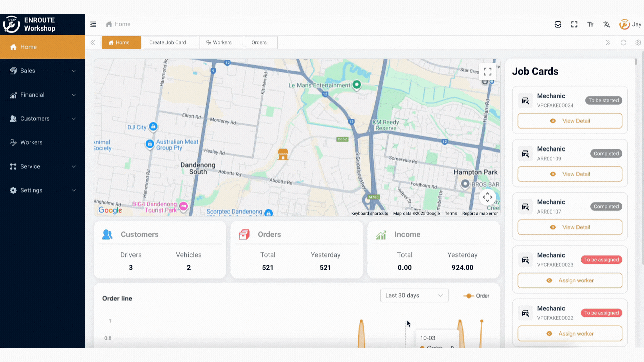This screenshot has height=362, width=644.
Task: Toggle fullscreen mode icon in top header
Action: [x=574, y=24]
